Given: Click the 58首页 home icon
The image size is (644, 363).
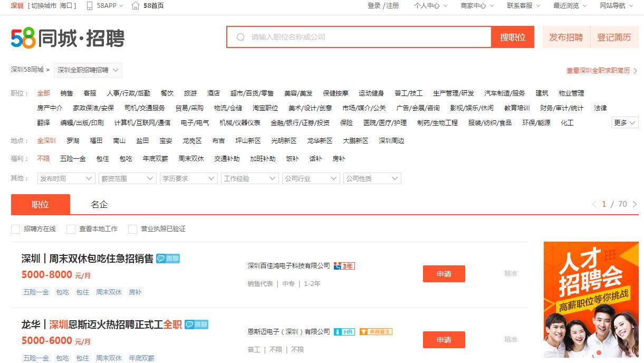Looking at the screenshot, I should tap(134, 7).
